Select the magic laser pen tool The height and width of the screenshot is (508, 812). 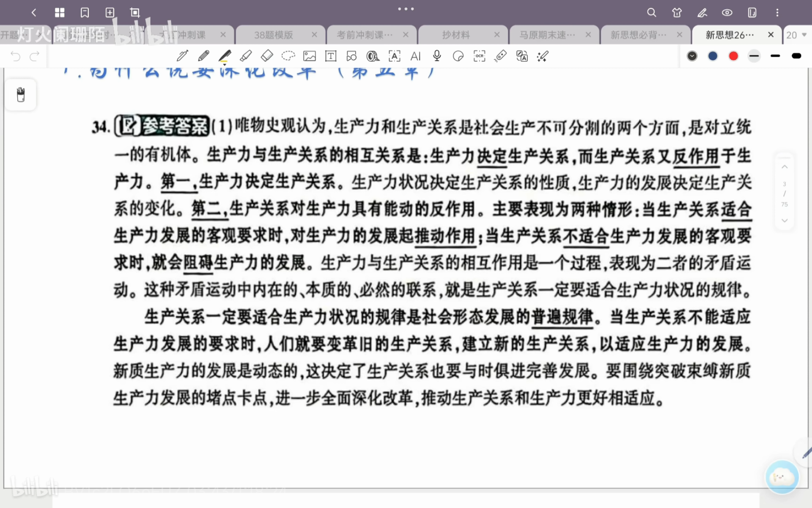coord(543,56)
